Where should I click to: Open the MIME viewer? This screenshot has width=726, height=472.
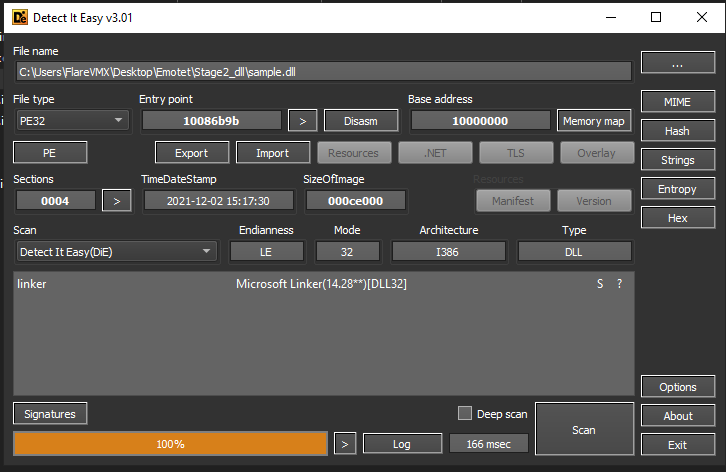678,101
